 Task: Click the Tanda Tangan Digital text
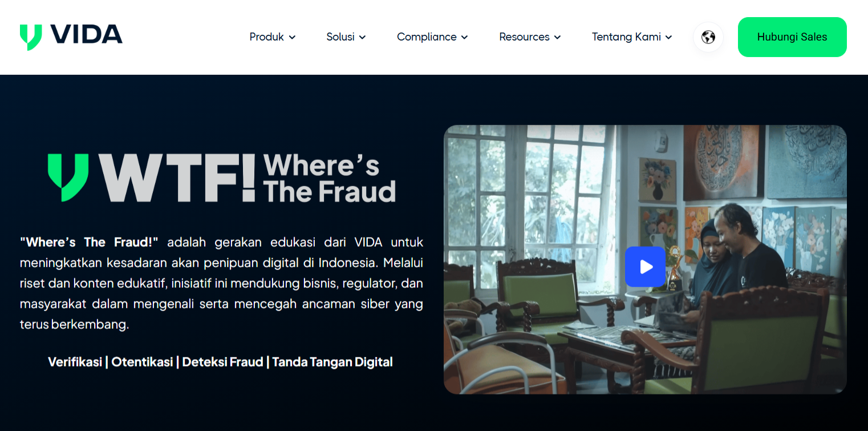[332, 362]
